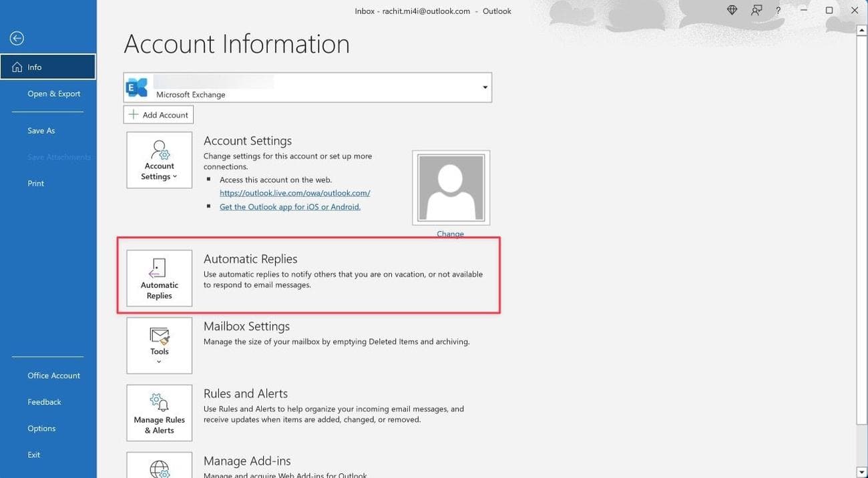This screenshot has width=868, height=478.
Task: Open the outlook.live.com web access link
Action: click(294, 193)
